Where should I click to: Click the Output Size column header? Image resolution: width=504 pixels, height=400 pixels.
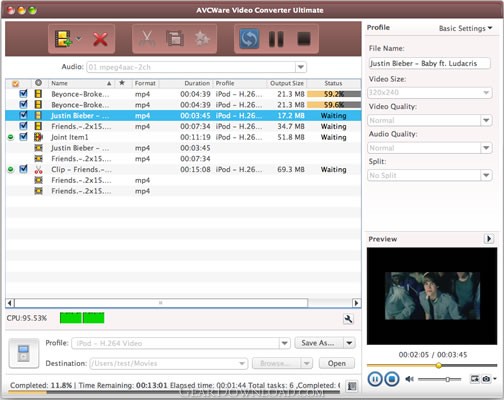287,83
